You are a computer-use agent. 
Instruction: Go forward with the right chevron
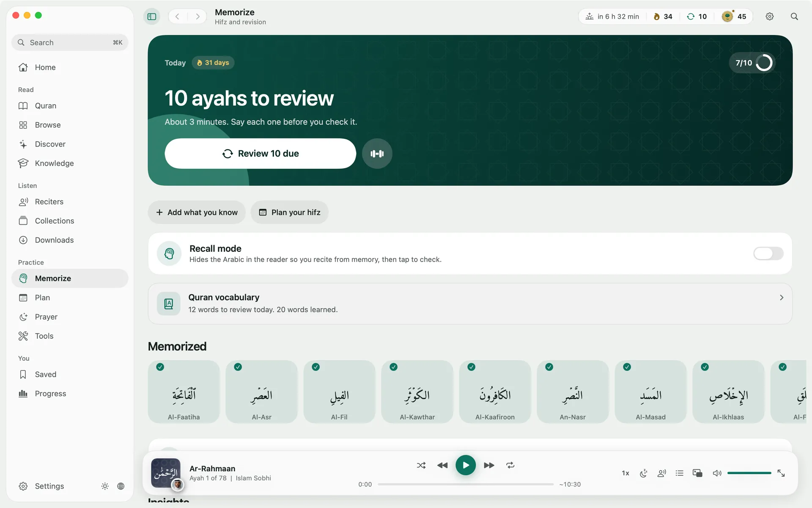coord(198,17)
